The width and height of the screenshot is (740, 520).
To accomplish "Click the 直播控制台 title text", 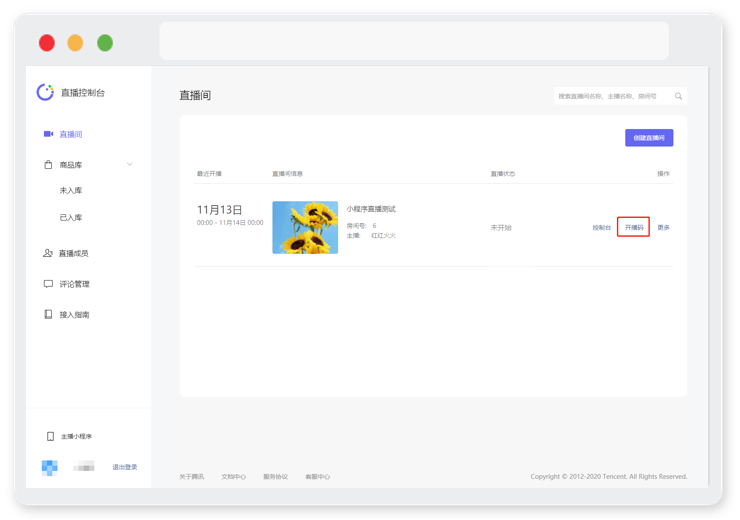I will click(x=83, y=92).
